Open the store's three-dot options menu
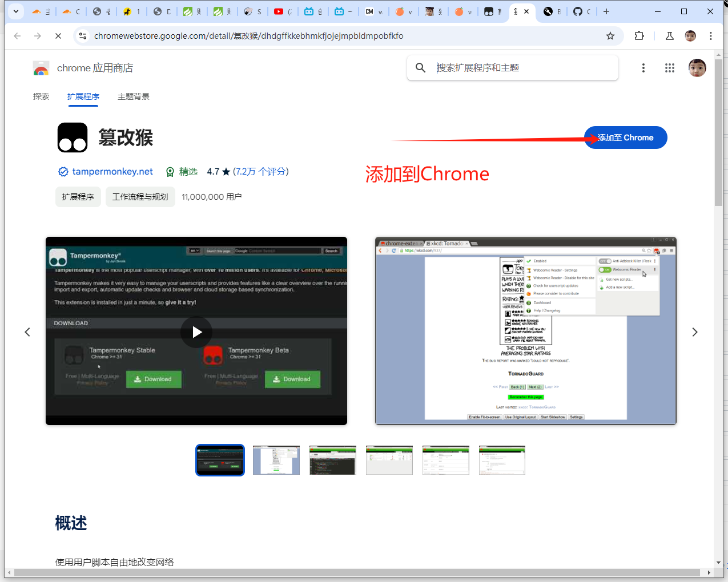Screen dimensions: 728x582 point(643,68)
